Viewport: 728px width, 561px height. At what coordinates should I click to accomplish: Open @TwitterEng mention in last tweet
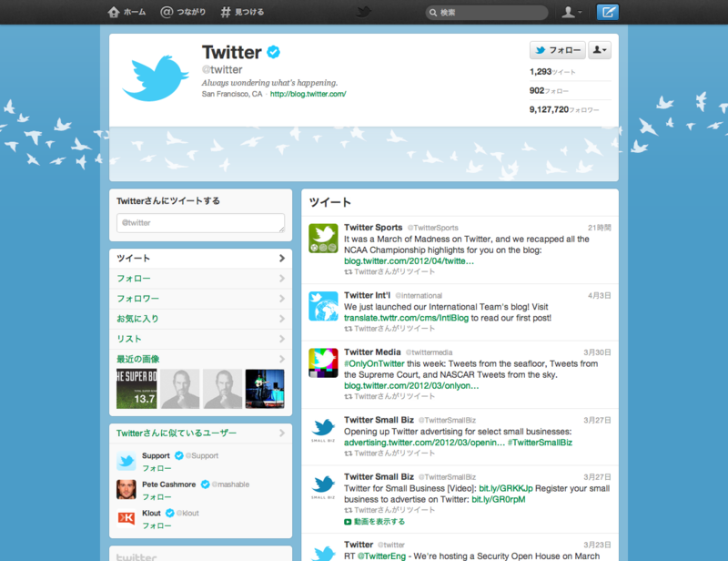click(x=381, y=556)
